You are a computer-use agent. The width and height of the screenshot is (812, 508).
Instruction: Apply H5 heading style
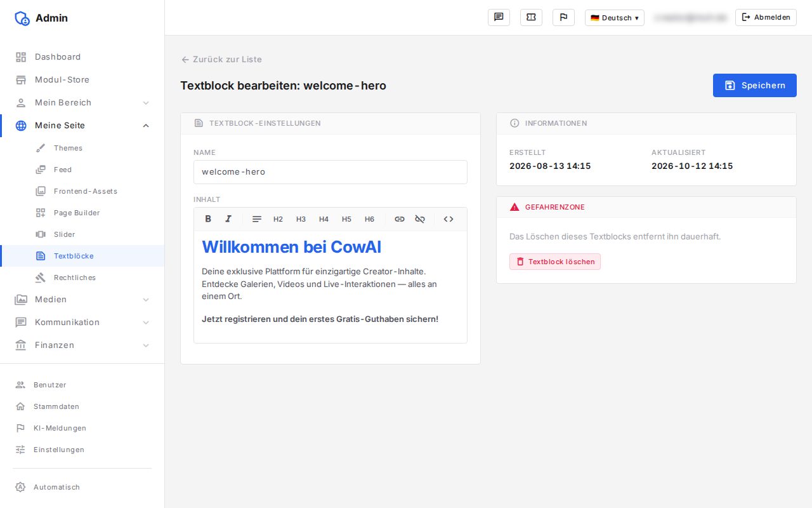click(346, 219)
